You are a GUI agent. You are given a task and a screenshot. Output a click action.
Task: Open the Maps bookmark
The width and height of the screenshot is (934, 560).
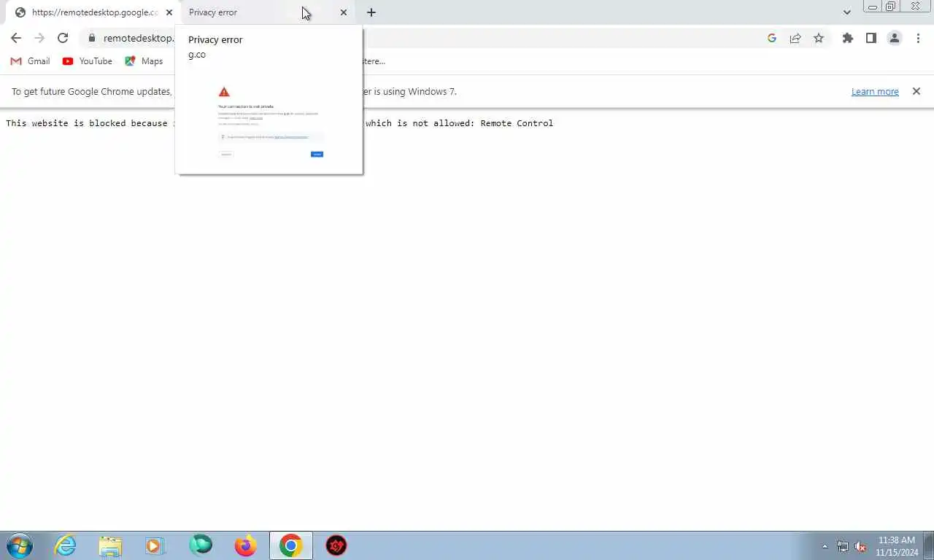144,61
